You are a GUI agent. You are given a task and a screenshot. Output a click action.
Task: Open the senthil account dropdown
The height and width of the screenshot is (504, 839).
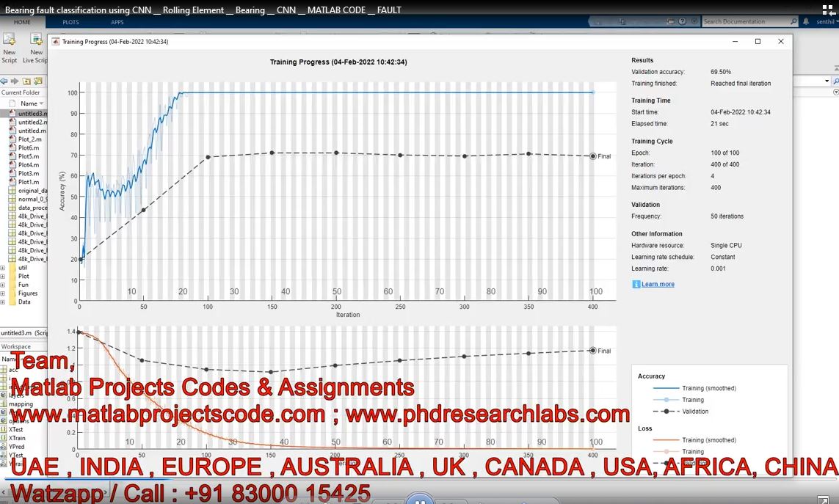click(x=827, y=22)
